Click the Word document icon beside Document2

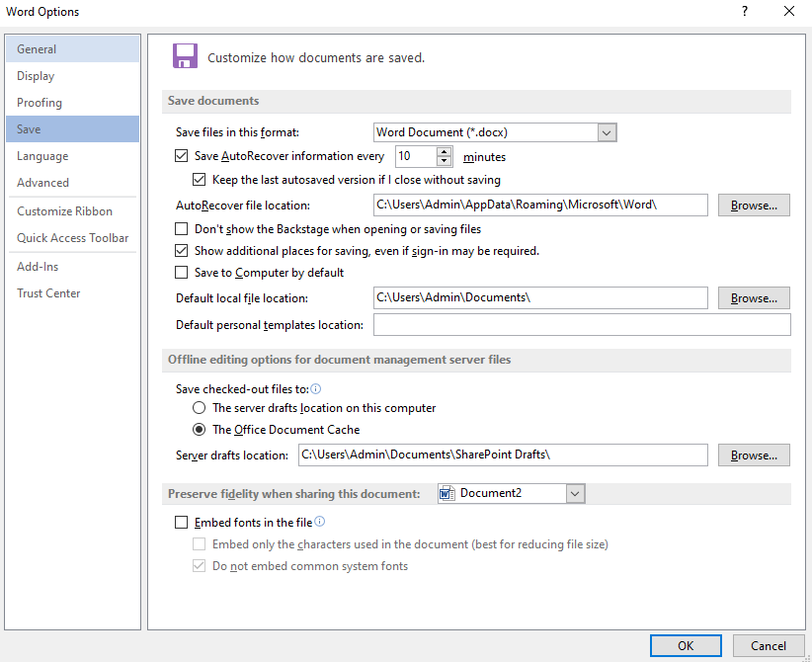coord(447,492)
